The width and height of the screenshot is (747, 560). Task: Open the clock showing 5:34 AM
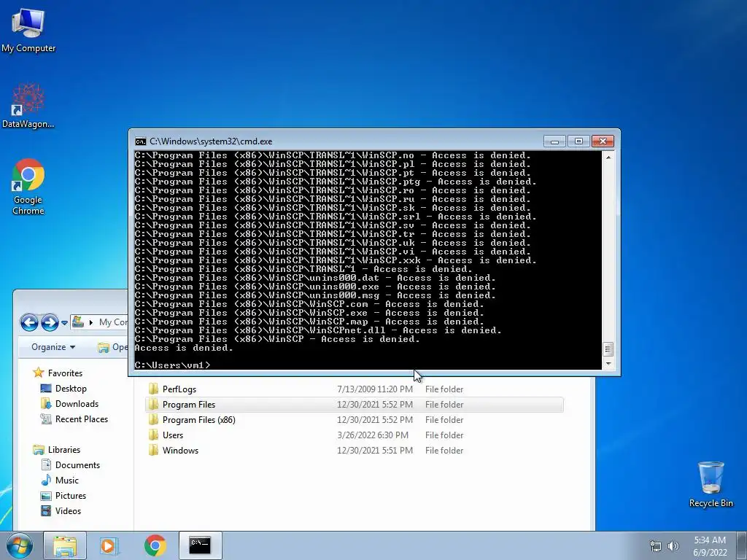click(x=710, y=546)
